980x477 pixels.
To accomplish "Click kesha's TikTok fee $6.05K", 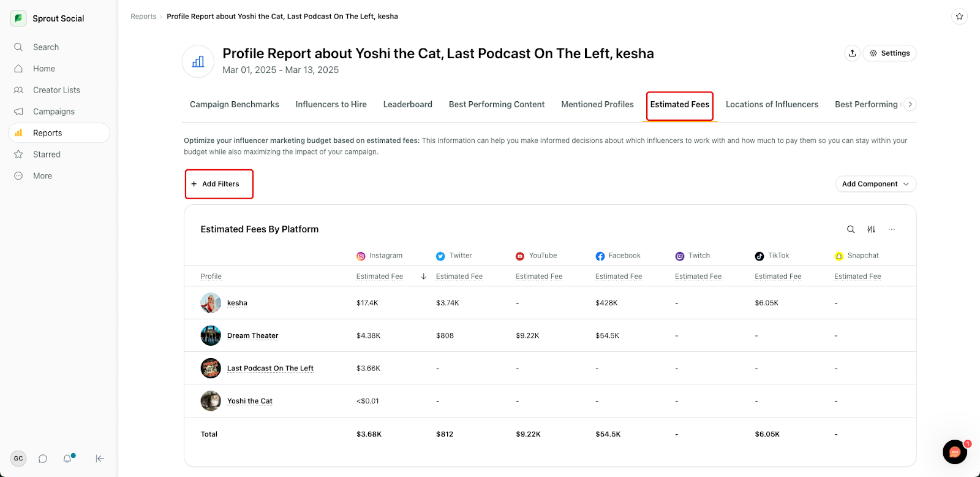I will (767, 303).
